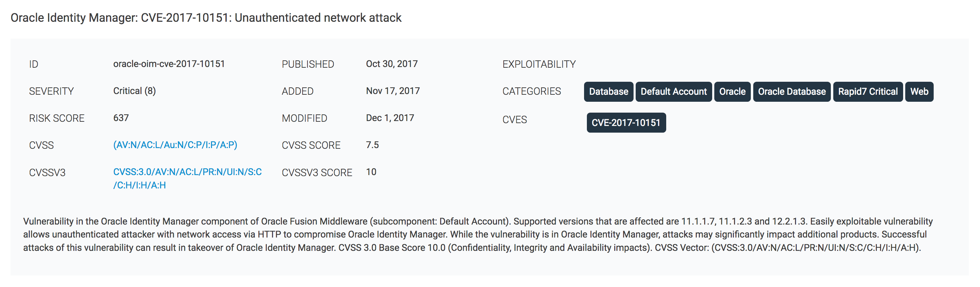Screen dimensions: 980x287
Task: Click the Exploitability field label
Action: click(x=539, y=64)
